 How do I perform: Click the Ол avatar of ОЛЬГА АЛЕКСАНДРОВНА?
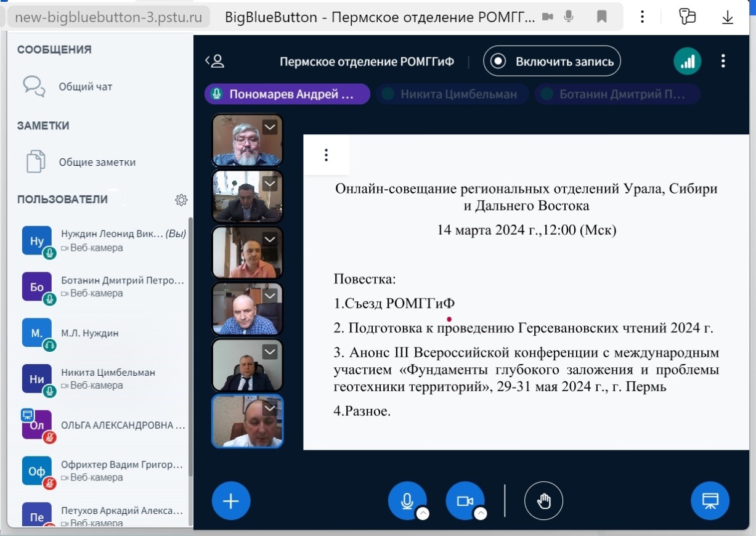coord(37,425)
